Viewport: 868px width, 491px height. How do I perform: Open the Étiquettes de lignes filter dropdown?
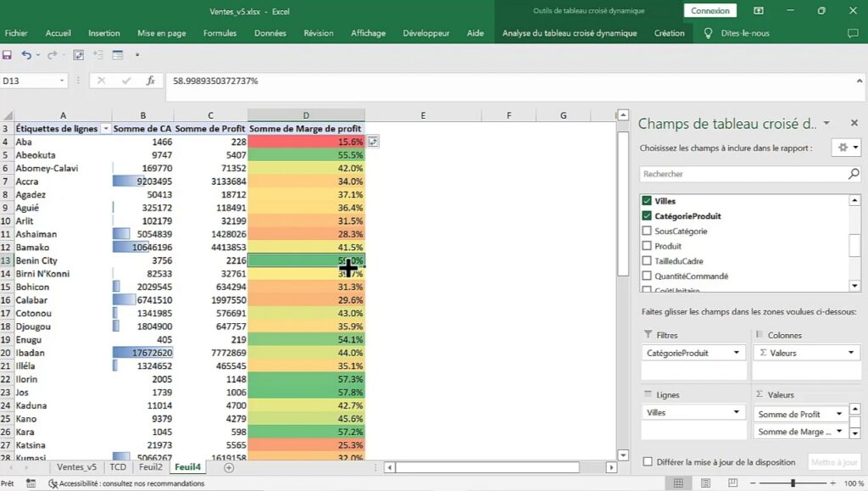click(x=106, y=129)
